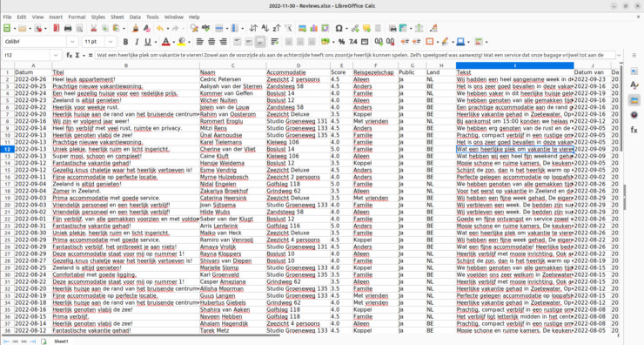Open the Format menu

(77, 17)
